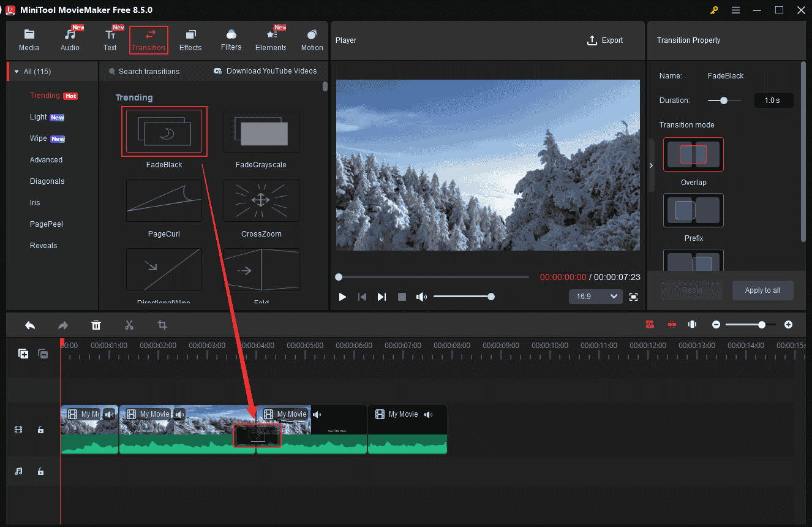Select the Wipe transitions category

click(x=40, y=138)
